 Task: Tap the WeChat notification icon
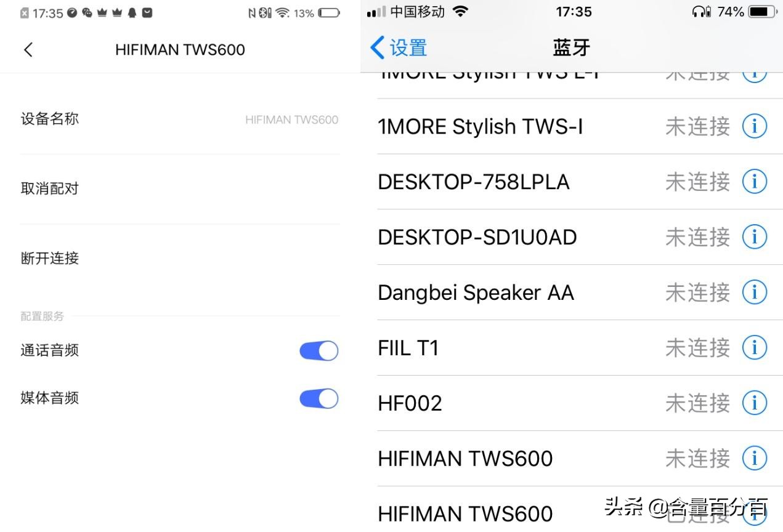87,12
